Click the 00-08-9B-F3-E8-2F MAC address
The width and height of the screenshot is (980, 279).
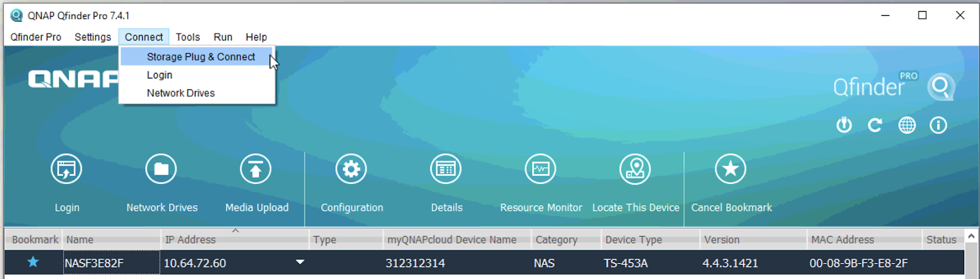(859, 263)
